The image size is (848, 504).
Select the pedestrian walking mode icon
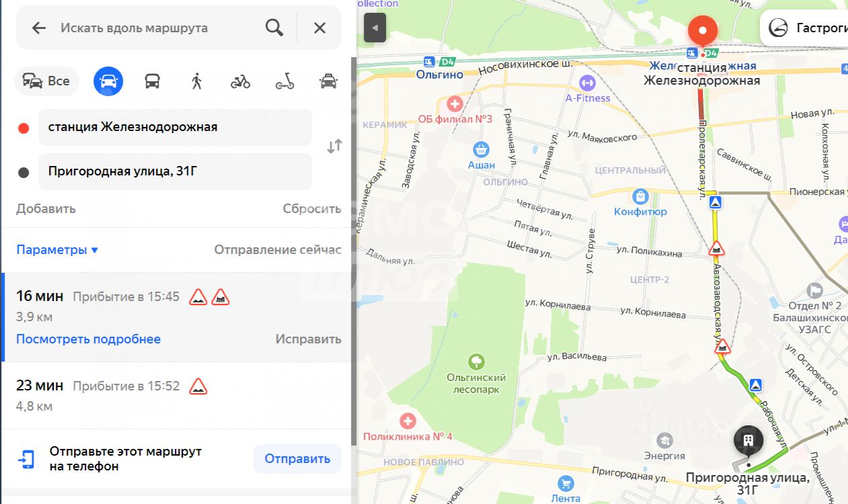(196, 81)
